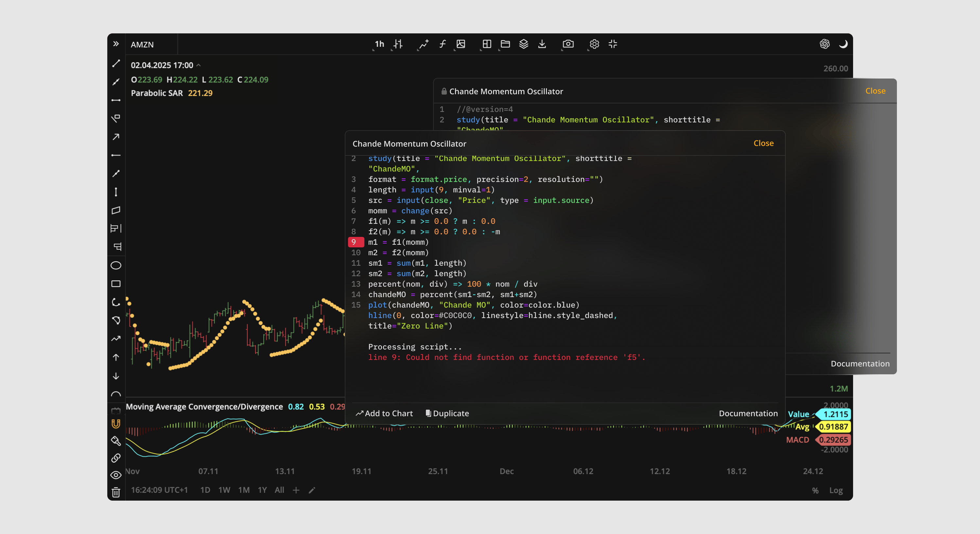The width and height of the screenshot is (980, 534).
Task: Select the trend line drawing tool
Action: (116, 63)
